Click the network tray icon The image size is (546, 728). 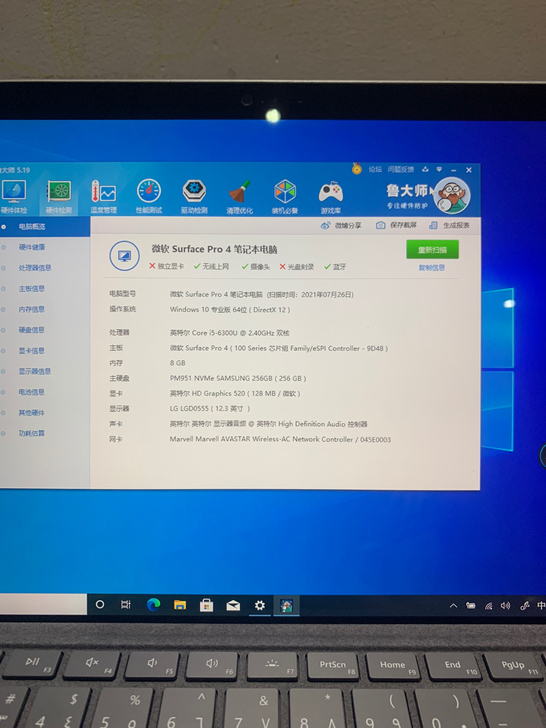coord(488,606)
